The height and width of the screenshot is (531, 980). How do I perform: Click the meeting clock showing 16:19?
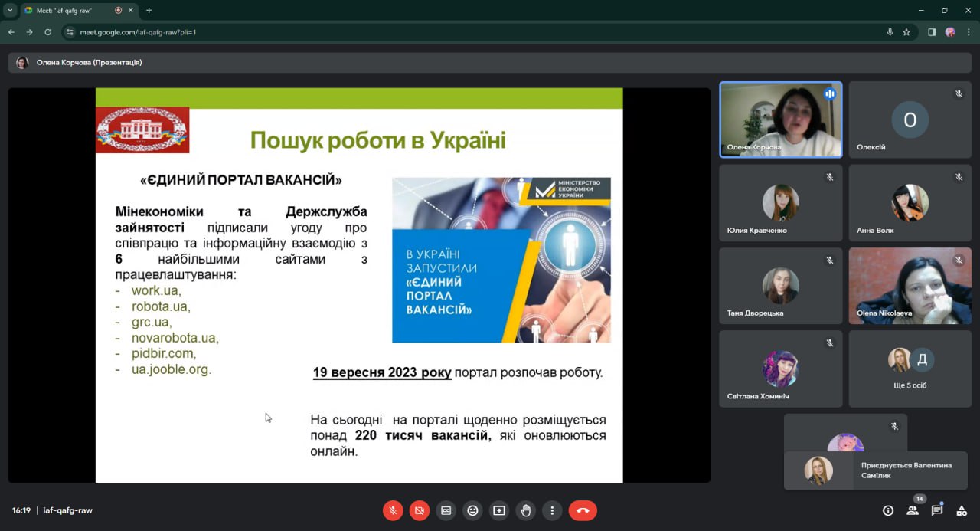[21, 510]
